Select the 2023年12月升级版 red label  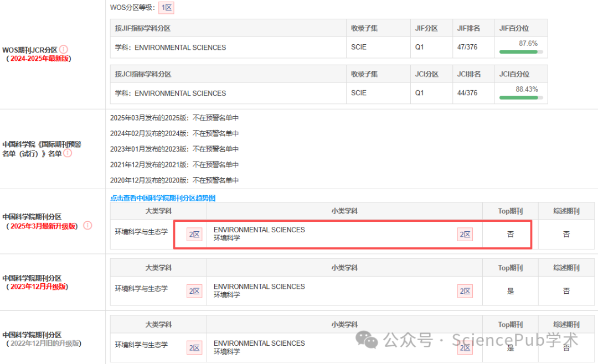38,287
